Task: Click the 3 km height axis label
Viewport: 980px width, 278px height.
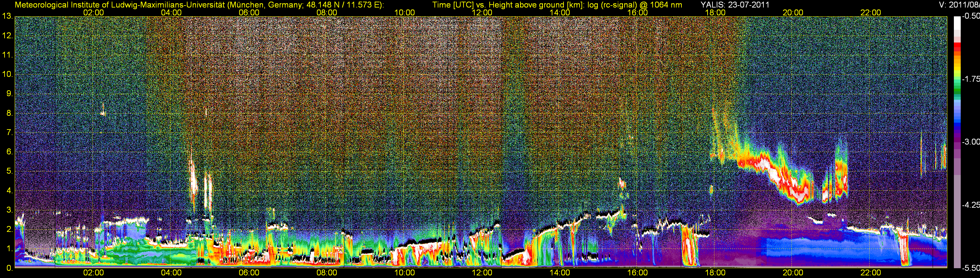Action: coord(10,210)
